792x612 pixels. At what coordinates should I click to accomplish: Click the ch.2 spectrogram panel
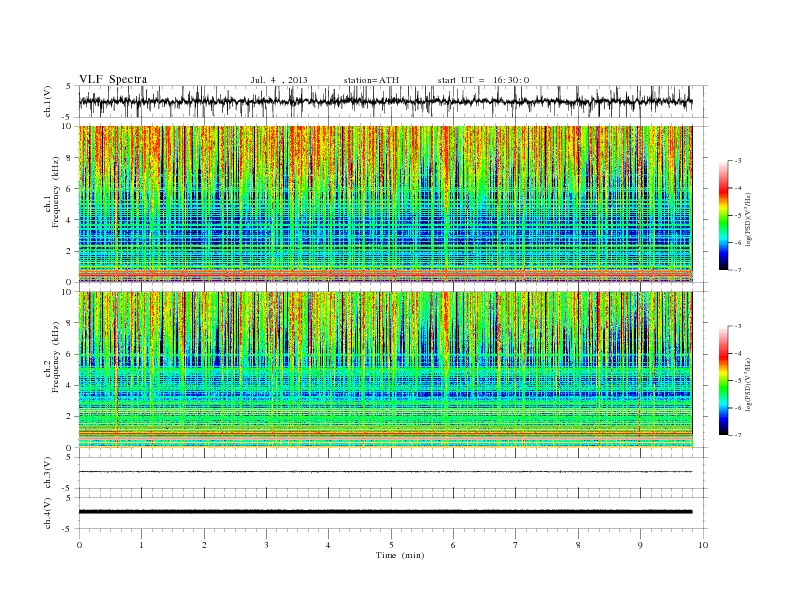[385, 370]
